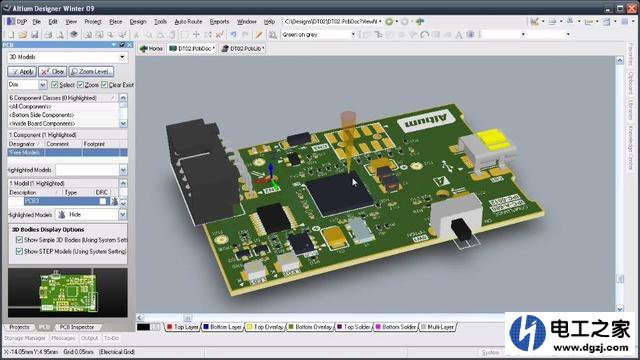Switch to the PCB Inspector panel tab
640x360 pixels.
pyautogui.click(x=77, y=327)
